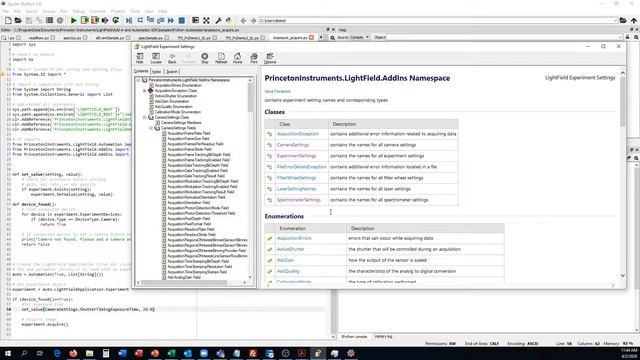Click the Print button in help viewer toolbar

coord(254,58)
